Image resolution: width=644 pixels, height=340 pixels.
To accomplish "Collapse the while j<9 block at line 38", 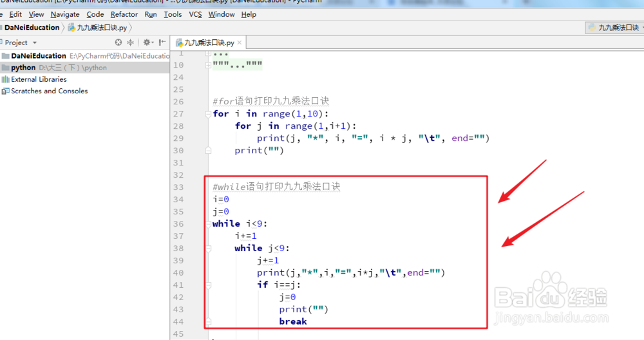I will pyautogui.click(x=208, y=249).
